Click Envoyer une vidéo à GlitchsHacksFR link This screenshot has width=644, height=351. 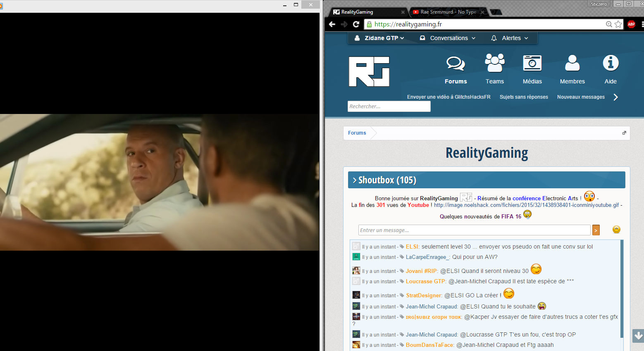(x=449, y=97)
